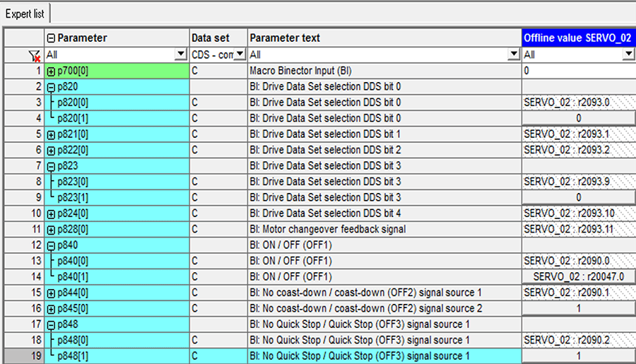The image size is (636, 364).
Task: Collapse all via Parameter header minus box
Action: tap(51, 38)
